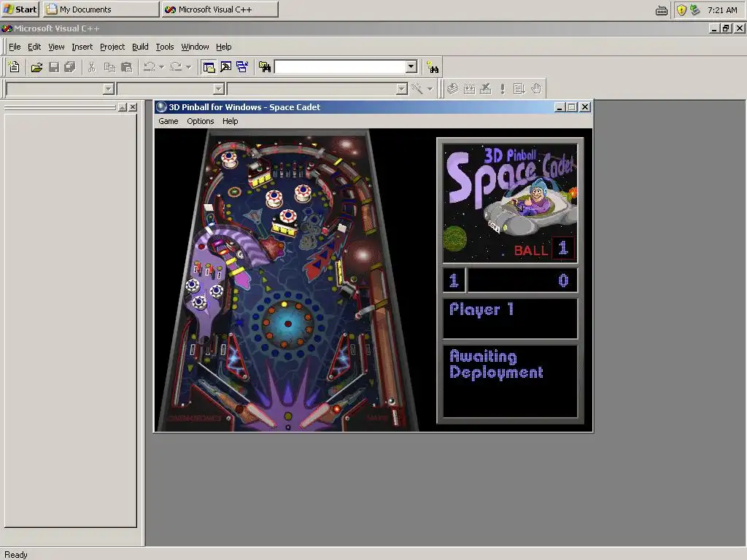Viewport: 747px width, 560px height.
Task: Open the WizardBar members combo dropdown
Action: [402, 88]
